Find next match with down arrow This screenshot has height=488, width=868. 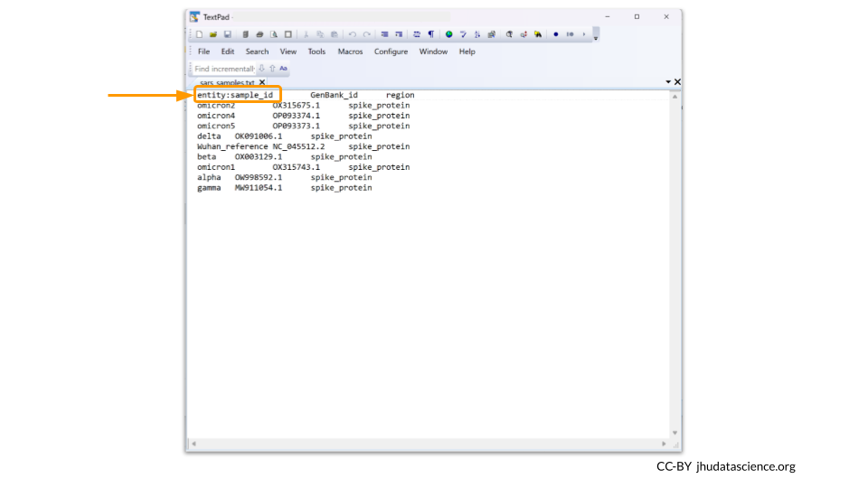[x=262, y=69]
